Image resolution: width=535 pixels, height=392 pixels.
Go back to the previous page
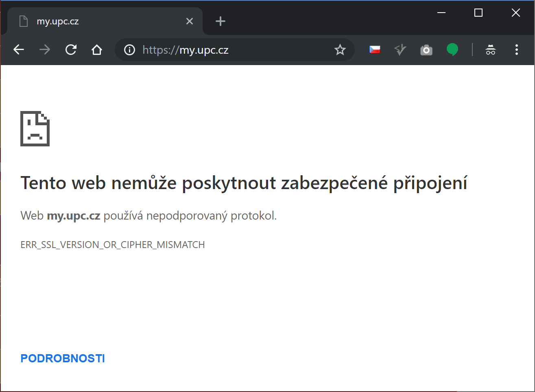click(19, 50)
